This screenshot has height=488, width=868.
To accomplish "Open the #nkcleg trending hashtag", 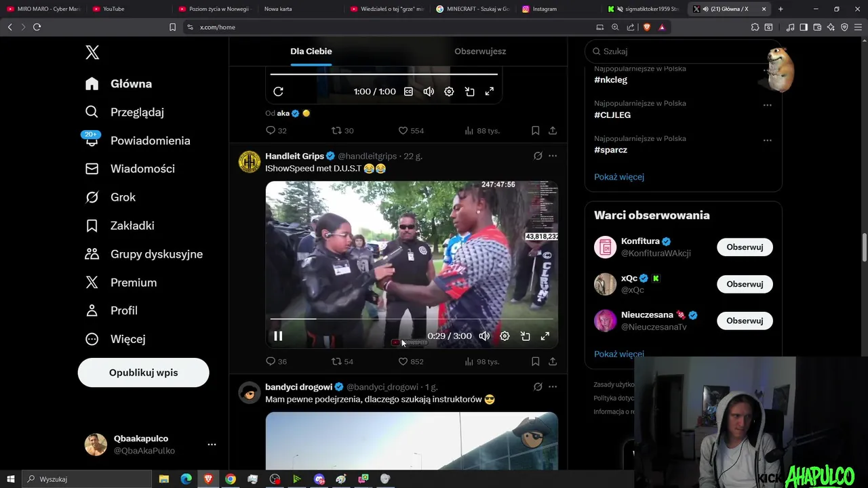I will pos(611,80).
